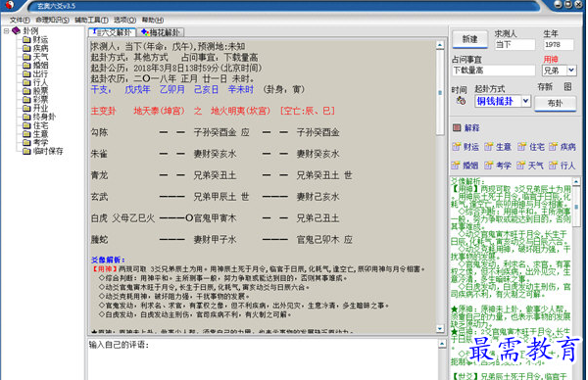This screenshot has width=588, height=380.
Task: Click the 住宅 shortcut in right panel
Action: (530, 147)
